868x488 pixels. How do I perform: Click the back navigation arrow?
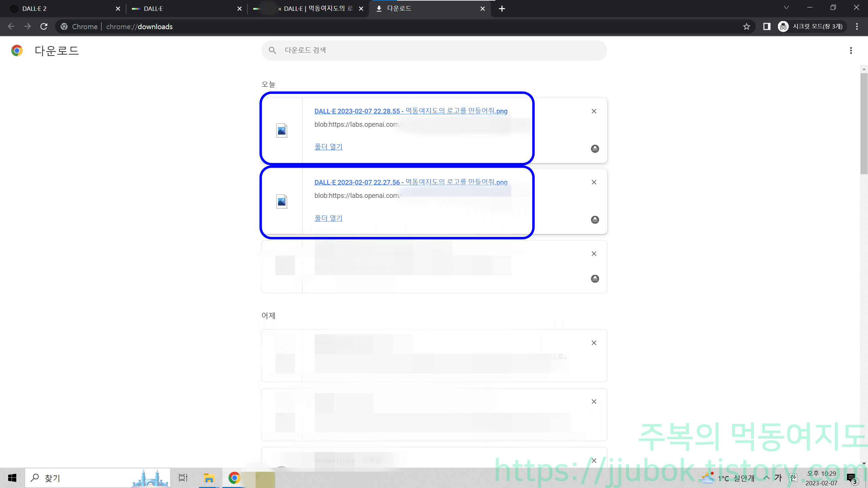coord(11,26)
